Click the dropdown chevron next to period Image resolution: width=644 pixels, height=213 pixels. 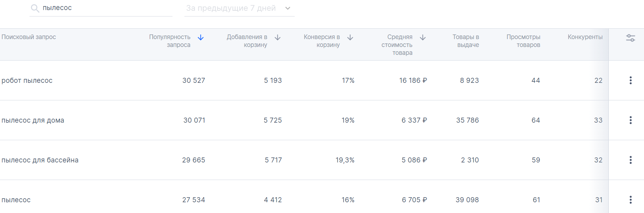point(287,8)
